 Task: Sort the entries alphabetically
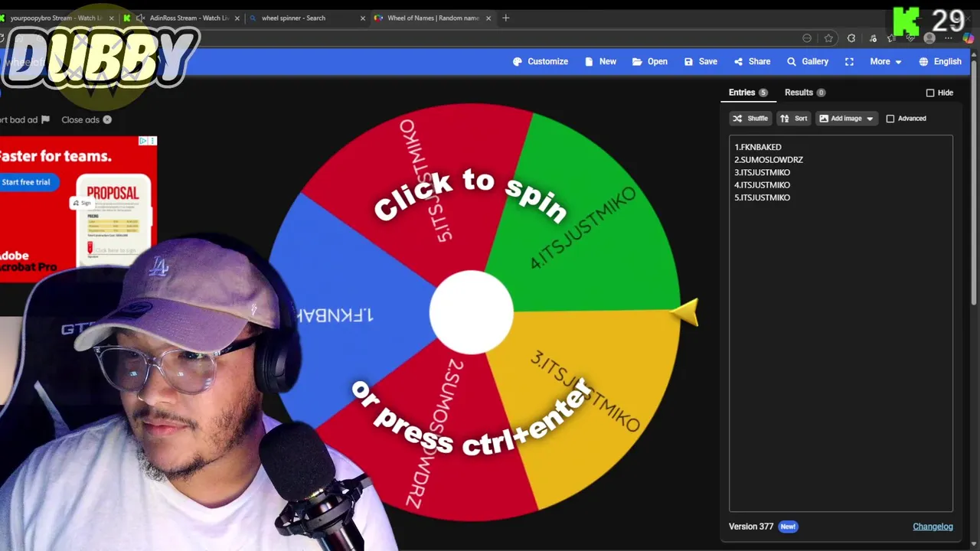(x=794, y=119)
